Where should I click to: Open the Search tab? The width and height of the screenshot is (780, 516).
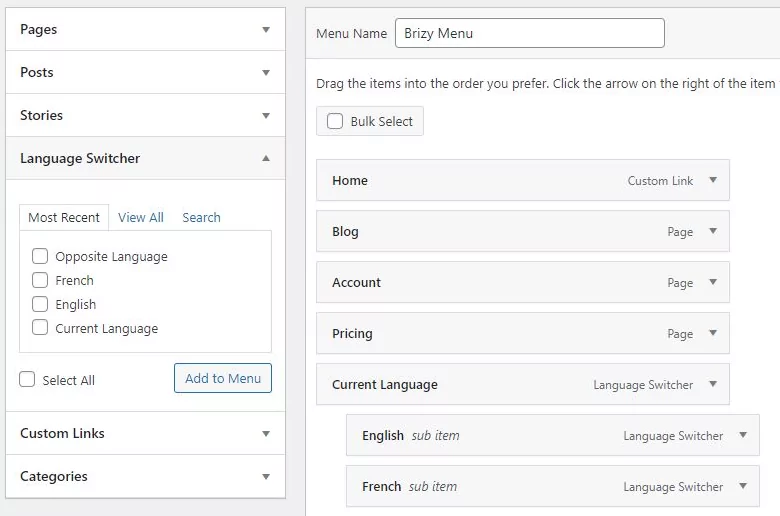201,217
